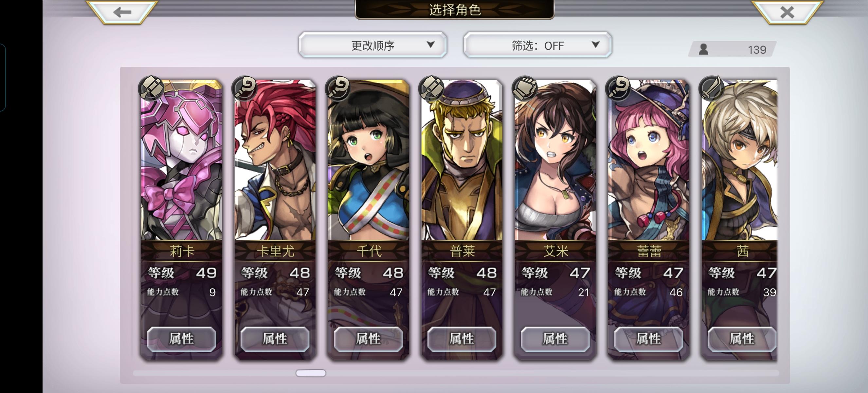Tap the back arrow icon

[122, 12]
